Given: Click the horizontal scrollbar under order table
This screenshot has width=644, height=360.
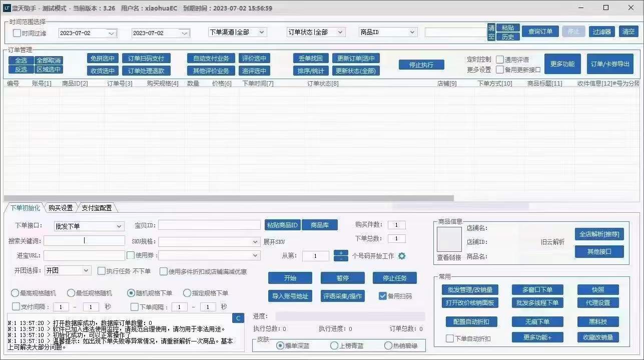Looking at the screenshot, I should 229,198.
